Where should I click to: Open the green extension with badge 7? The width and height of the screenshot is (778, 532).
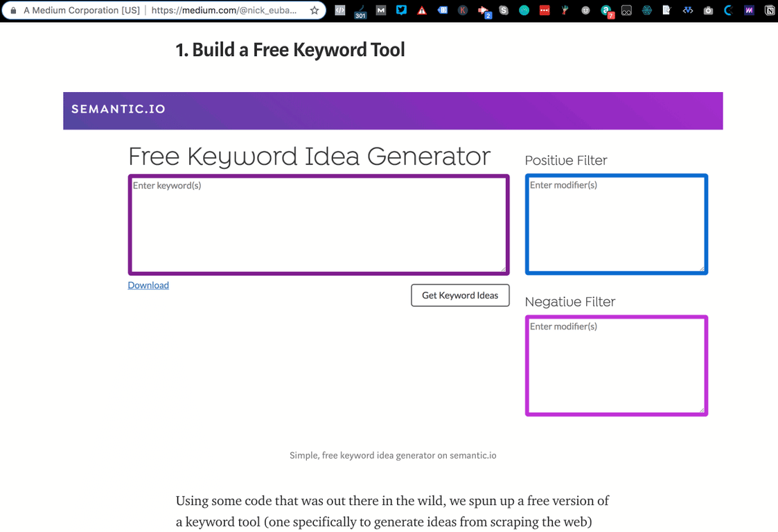click(x=607, y=11)
